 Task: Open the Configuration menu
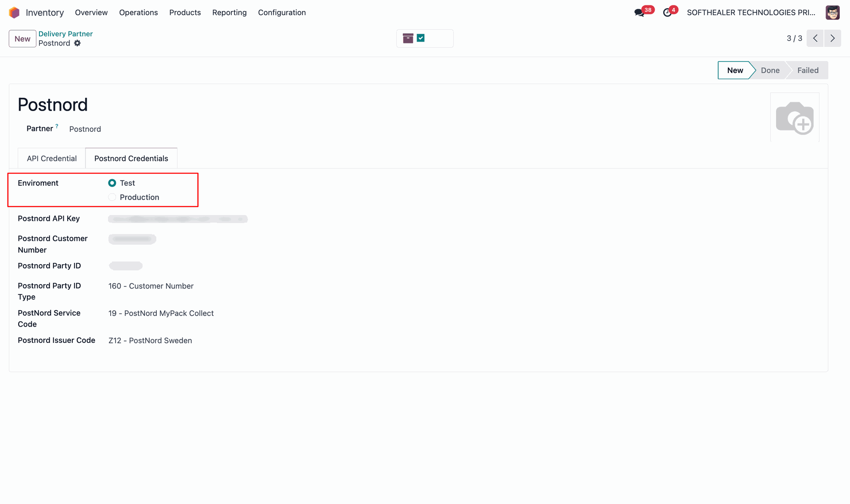pos(282,12)
